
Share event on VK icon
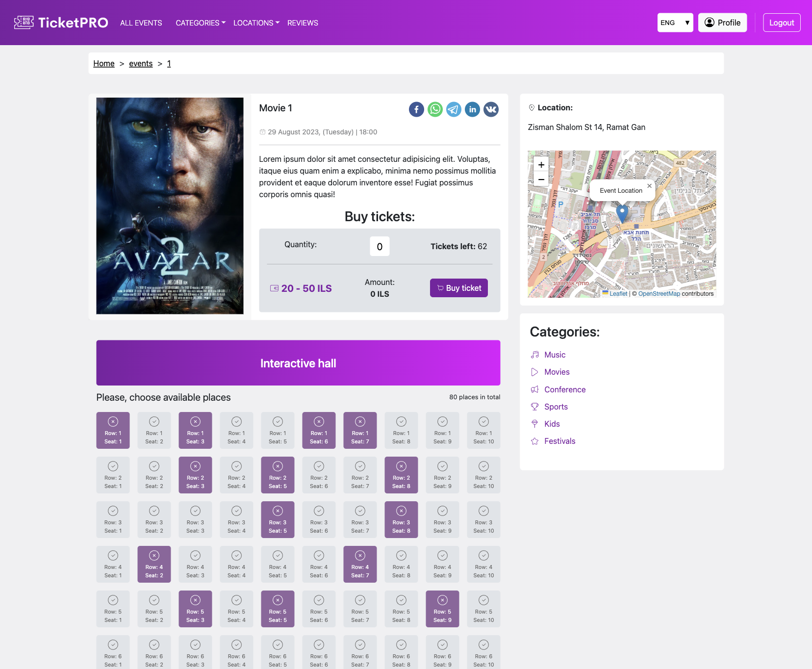click(491, 109)
